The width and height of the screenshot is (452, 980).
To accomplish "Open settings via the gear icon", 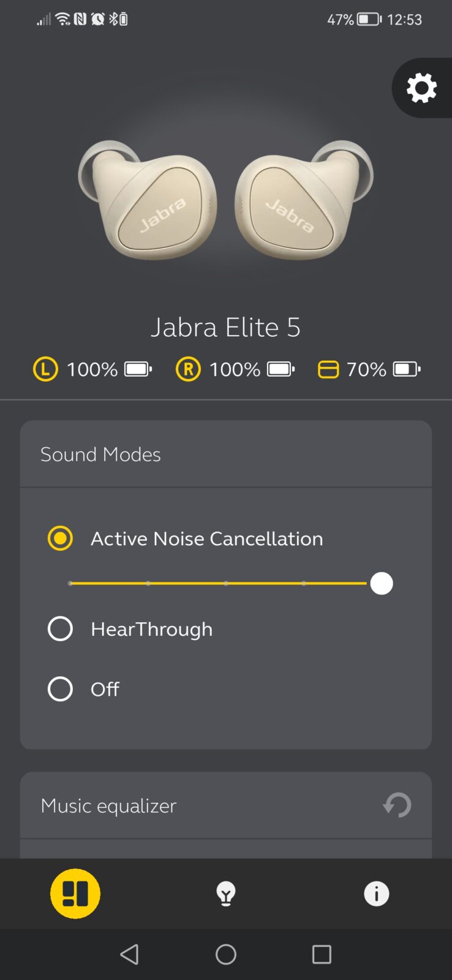I will pos(421,88).
